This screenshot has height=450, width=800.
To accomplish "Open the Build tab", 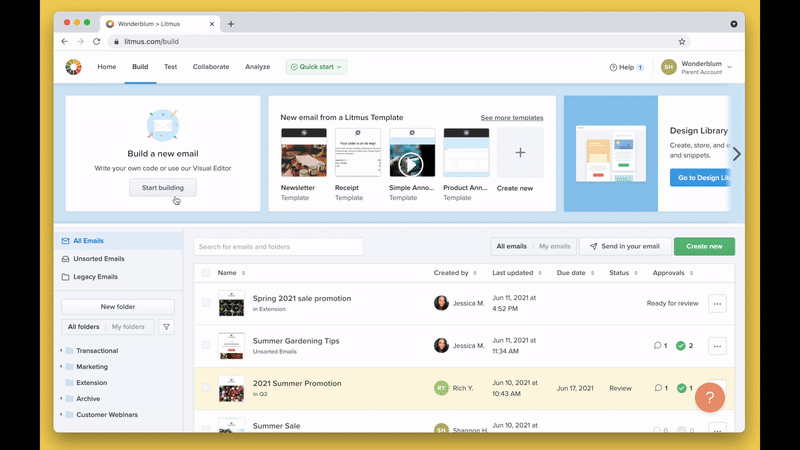I will [140, 67].
